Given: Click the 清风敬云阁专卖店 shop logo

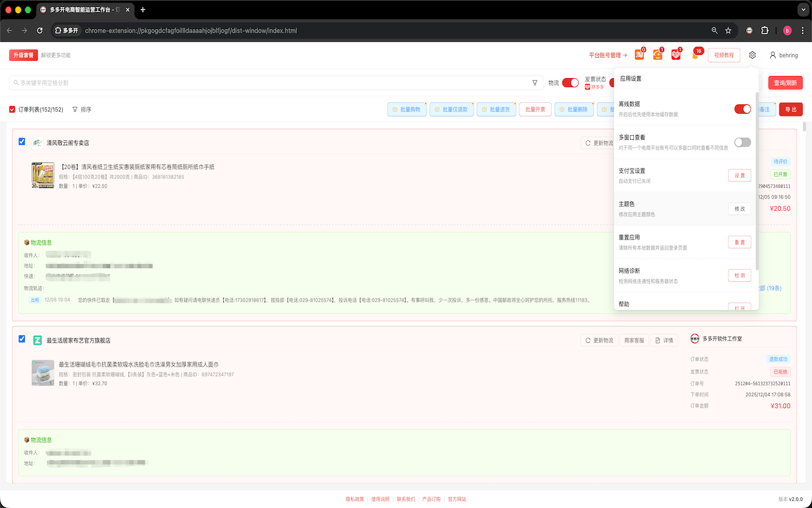Looking at the screenshot, I should pyautogui.click(x=37, y=143).
